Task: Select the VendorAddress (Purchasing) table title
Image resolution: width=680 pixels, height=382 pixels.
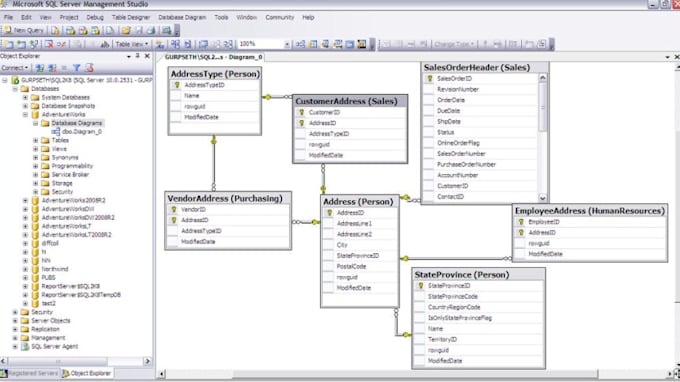Action: [225, 198]
